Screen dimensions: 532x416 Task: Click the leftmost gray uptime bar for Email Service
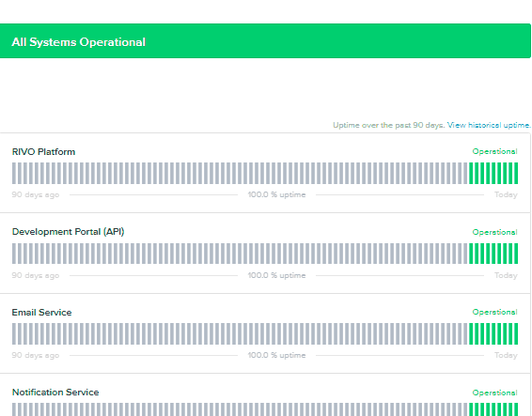coord(14,334)
